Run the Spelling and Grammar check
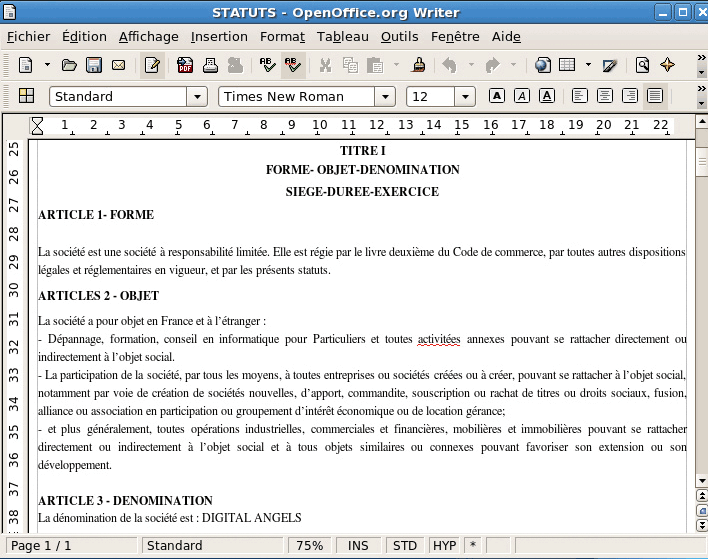708x559 pixels. click(x=268, y=65)
